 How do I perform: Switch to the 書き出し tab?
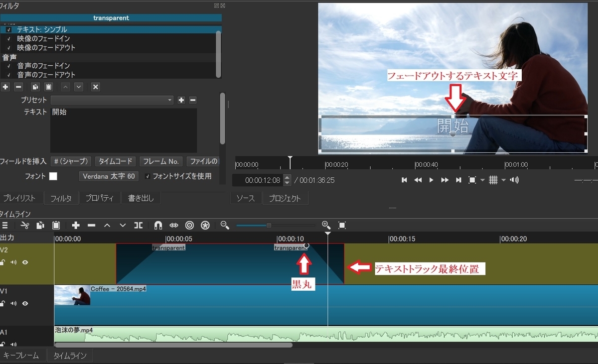pyautogui.click(x=141, y=198)
